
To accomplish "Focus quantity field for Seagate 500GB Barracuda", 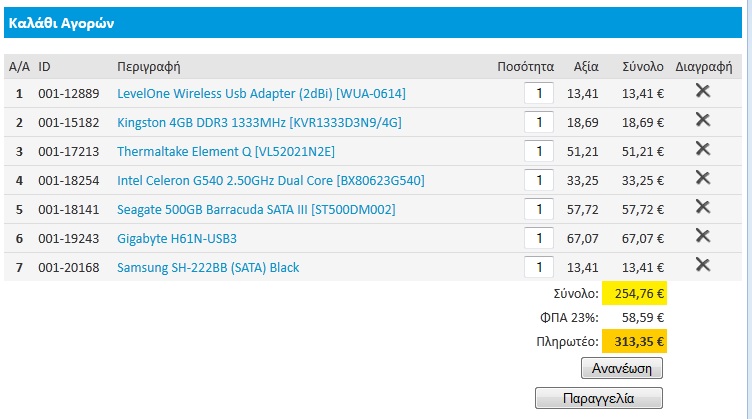I will [539, 209].
